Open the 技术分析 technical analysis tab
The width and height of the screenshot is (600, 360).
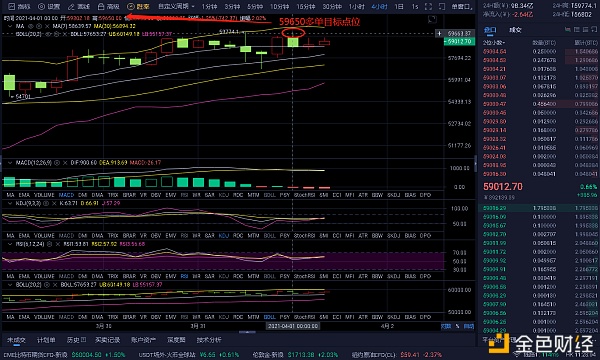pos(209,340)
